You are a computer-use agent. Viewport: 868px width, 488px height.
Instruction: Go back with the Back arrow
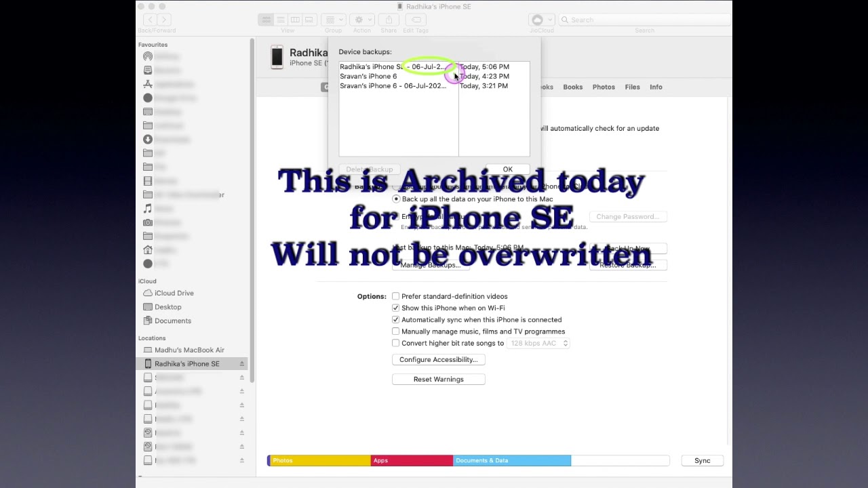pyautogui.click(x=150, y=20)
